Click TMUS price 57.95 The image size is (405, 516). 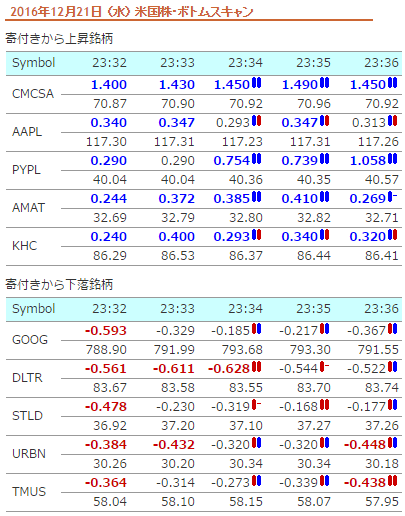(x=381, y=502)
